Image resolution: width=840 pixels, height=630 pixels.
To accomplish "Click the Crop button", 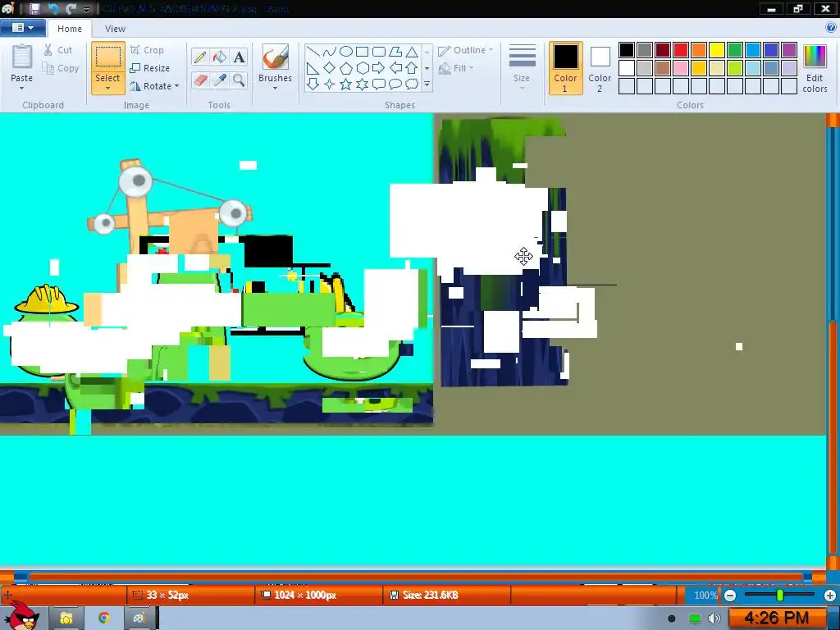I will coord(147,50).
